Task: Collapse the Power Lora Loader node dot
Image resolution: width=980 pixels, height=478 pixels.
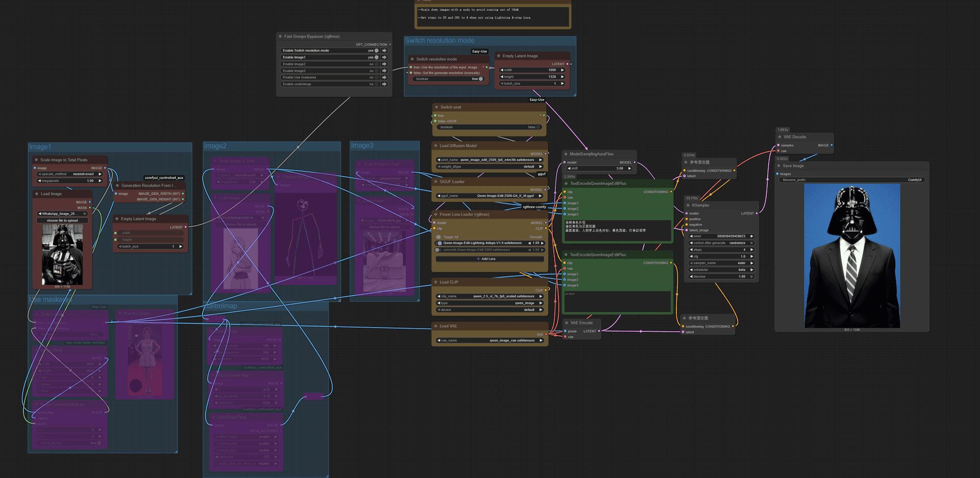Action: click(x=435, y=214)
